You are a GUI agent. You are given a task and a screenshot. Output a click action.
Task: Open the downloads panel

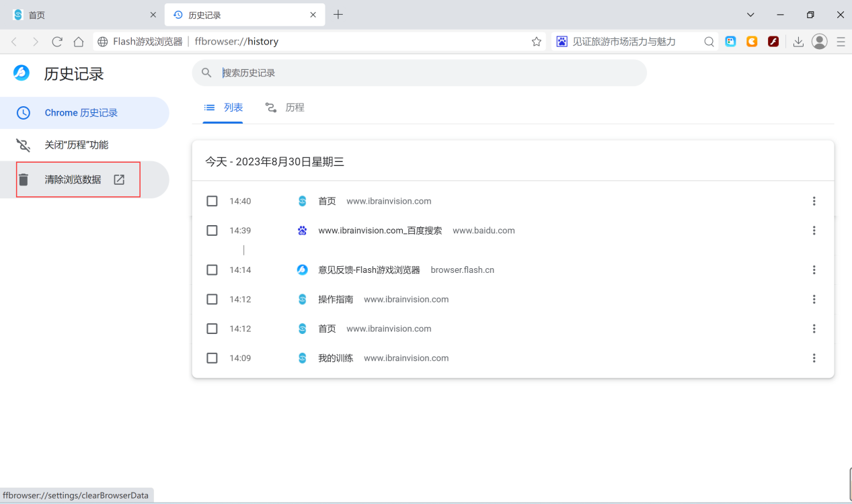click(798, 42)
